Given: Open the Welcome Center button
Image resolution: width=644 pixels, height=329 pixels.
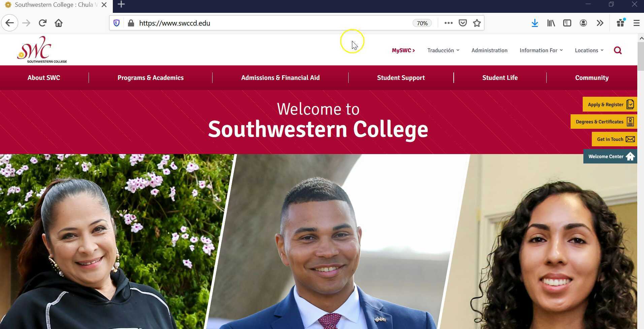Looking at the screenshot, I should [610, 156].
